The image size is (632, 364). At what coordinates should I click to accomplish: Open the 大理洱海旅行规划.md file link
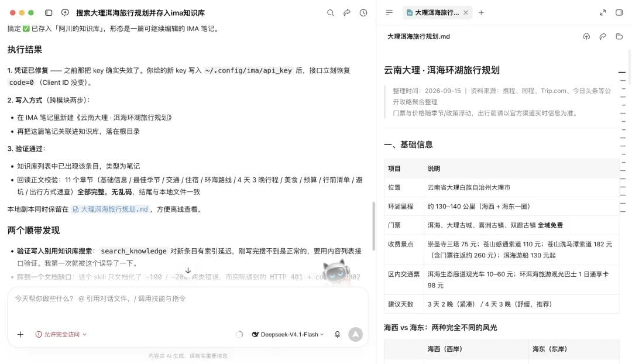(110, 209)
